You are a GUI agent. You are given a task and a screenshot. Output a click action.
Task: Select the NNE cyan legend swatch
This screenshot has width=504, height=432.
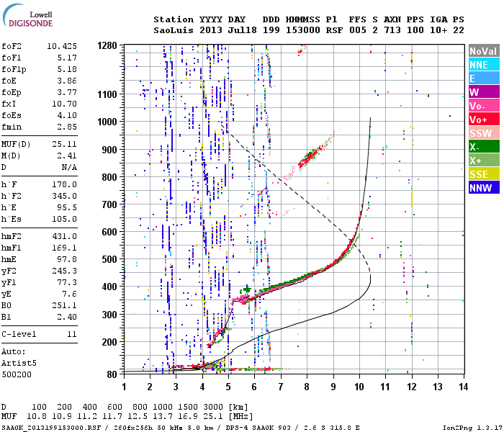(484, 65)
